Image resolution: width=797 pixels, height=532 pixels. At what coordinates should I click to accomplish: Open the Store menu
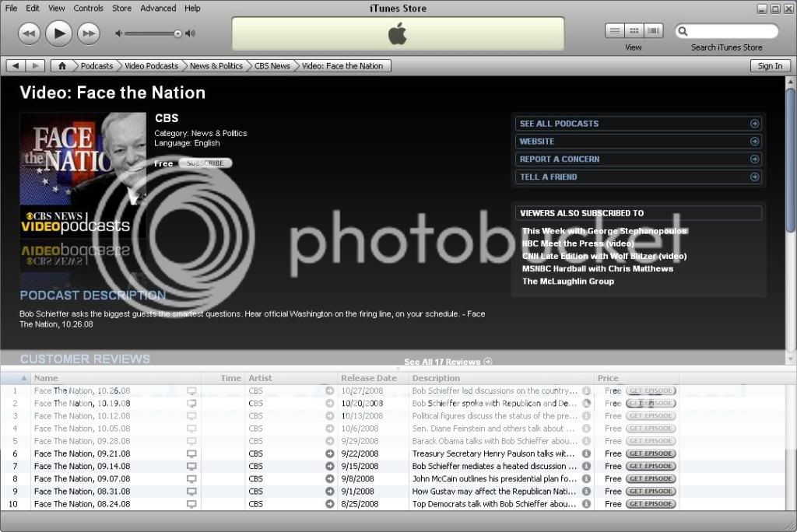121,8
